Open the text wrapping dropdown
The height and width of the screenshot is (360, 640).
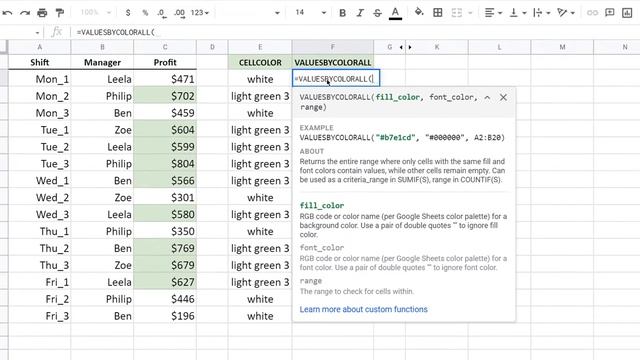click(x=542, y=13)
